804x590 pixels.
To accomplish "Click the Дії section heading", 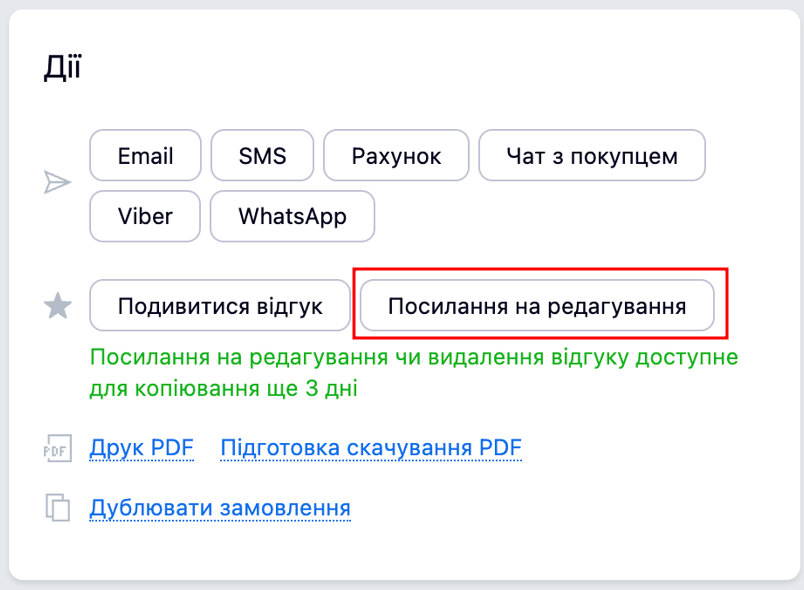I will [63, 67].
